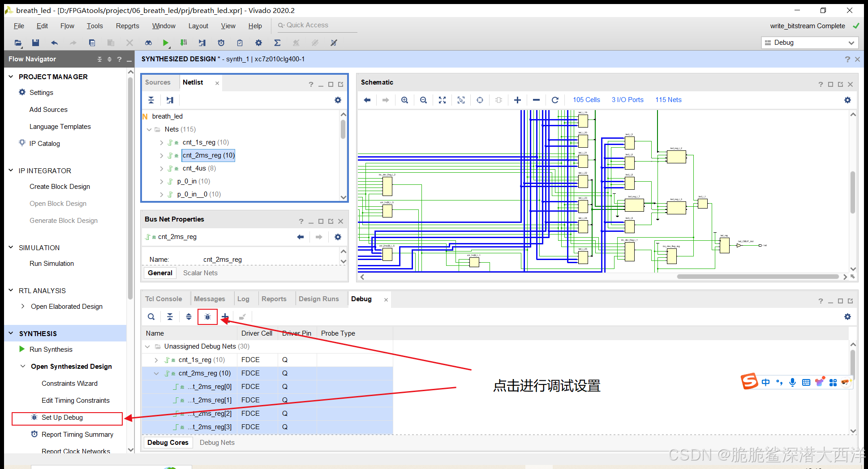Click the schematic horizontal scrollbar

(x=758, y=277)
